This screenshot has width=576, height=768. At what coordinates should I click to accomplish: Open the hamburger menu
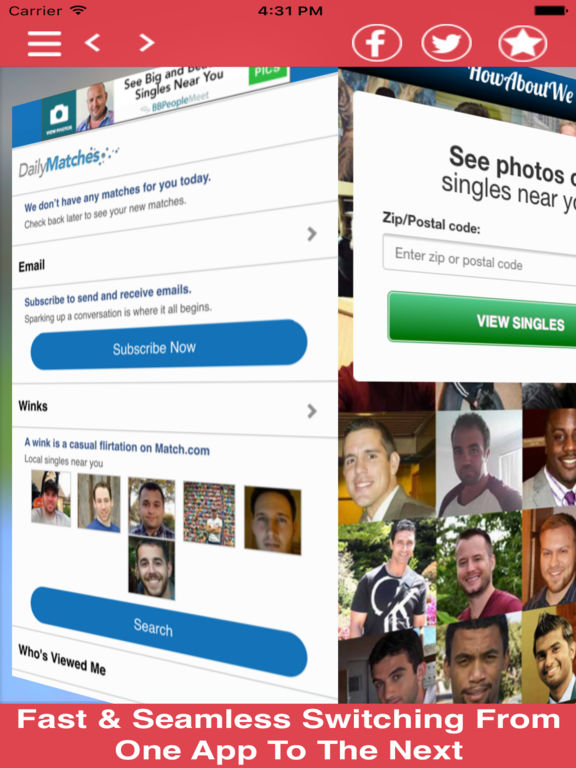pos(45,43)
